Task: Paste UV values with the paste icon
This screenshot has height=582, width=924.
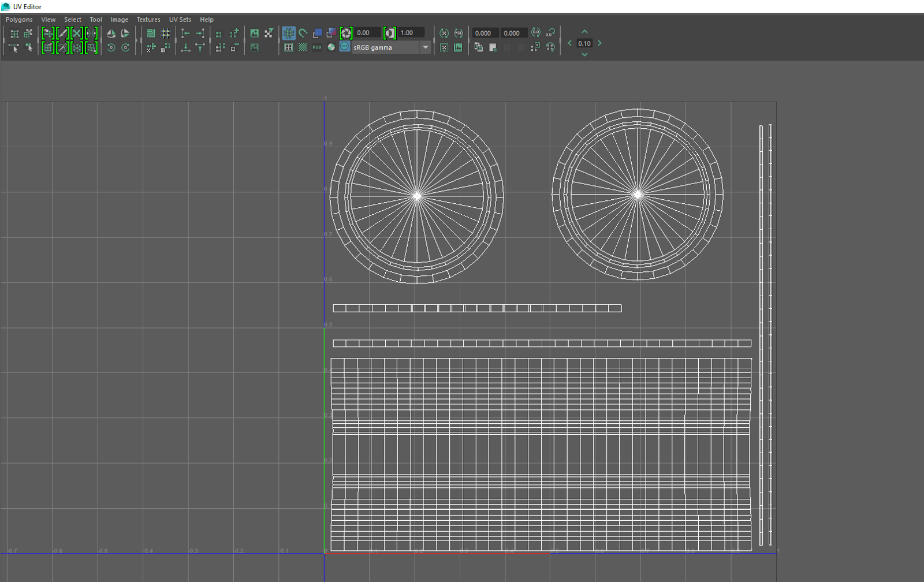Action: coord(493,47)
